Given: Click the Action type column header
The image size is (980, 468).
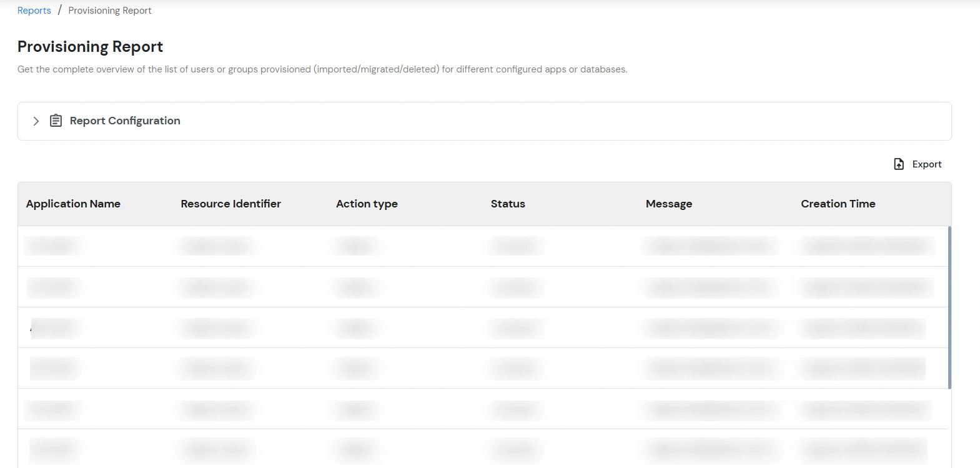Looking at the screenshot, I should (x=367, y=204).
